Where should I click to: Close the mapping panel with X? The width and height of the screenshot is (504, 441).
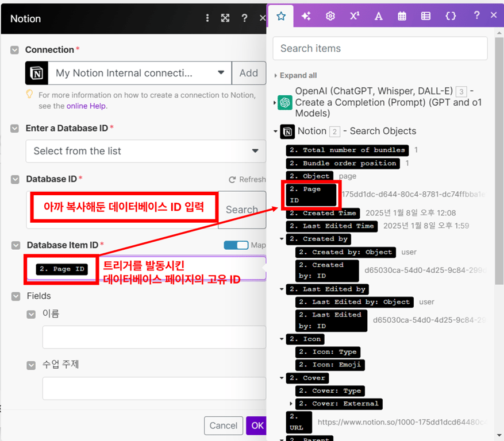coord(494,15)
